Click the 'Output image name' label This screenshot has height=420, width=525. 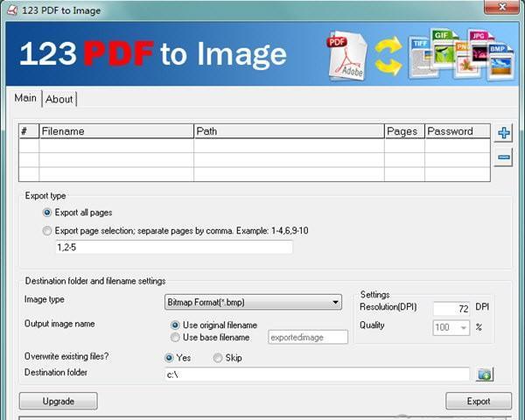[59, 324]
